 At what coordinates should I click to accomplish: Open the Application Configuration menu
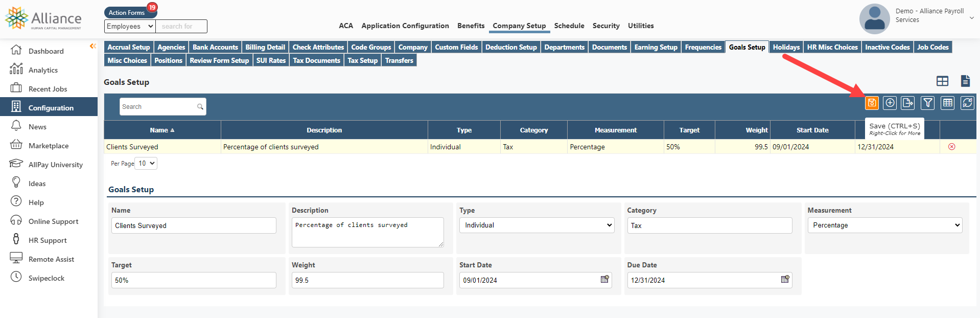point(405,26)
